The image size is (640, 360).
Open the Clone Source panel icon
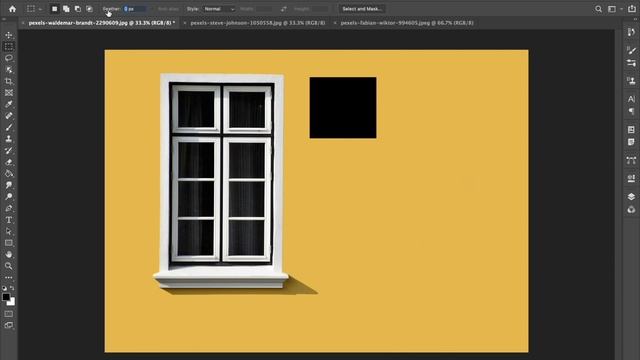631,81
